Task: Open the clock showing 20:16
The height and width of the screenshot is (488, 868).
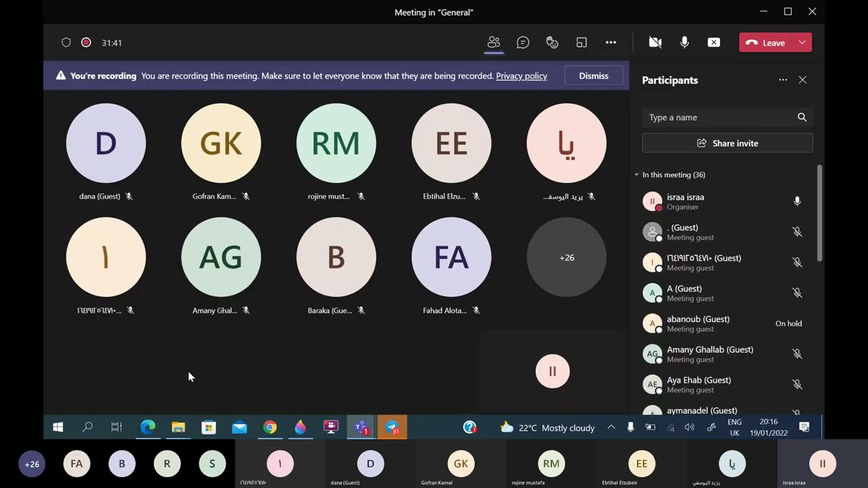Action: click(x=769, y=427)
